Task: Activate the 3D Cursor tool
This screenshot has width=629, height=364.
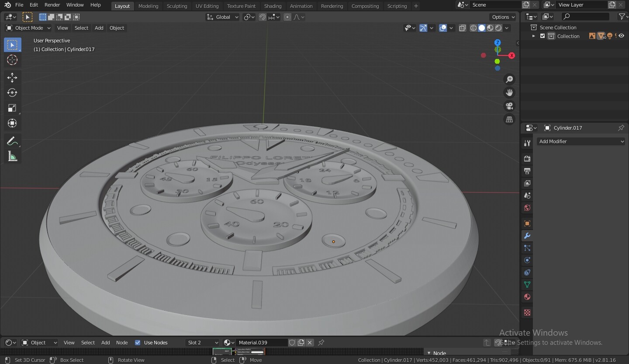Action: (x=12, y=60)
